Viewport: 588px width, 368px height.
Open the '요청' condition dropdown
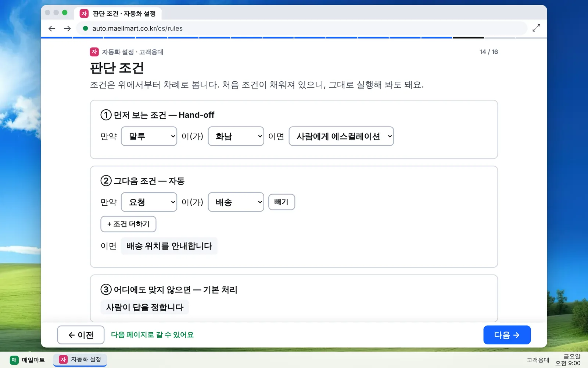coord(149,202)
